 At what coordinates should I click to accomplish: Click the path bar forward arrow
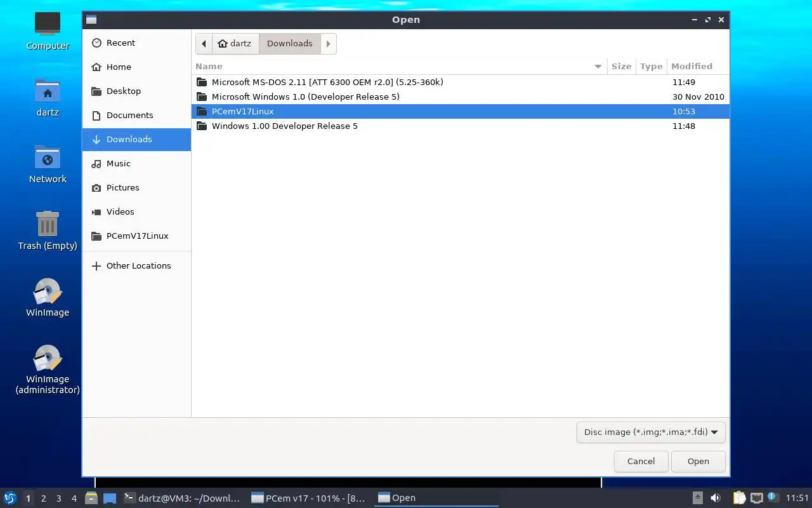328,43
